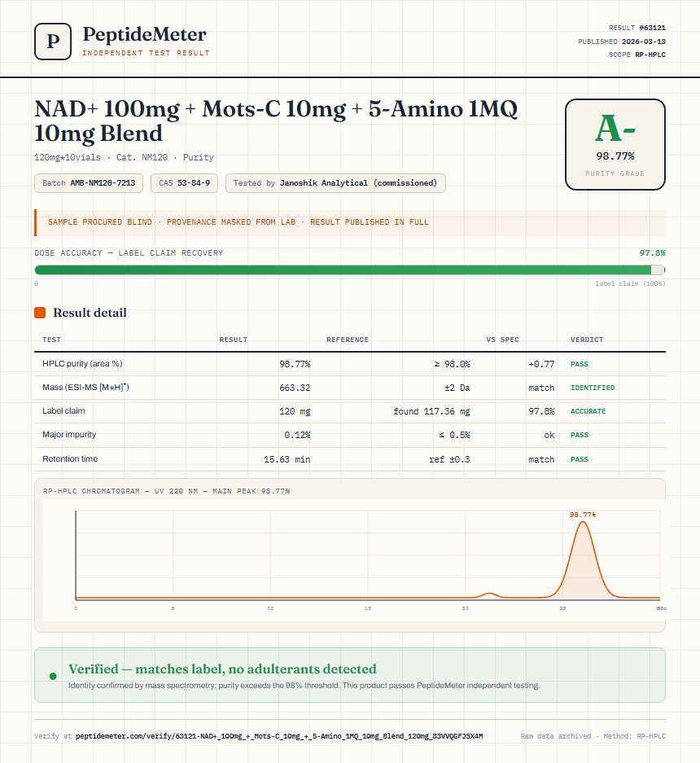Click the green verified status dot
Viewport: 700px width, 763px height.
point(53,676)
